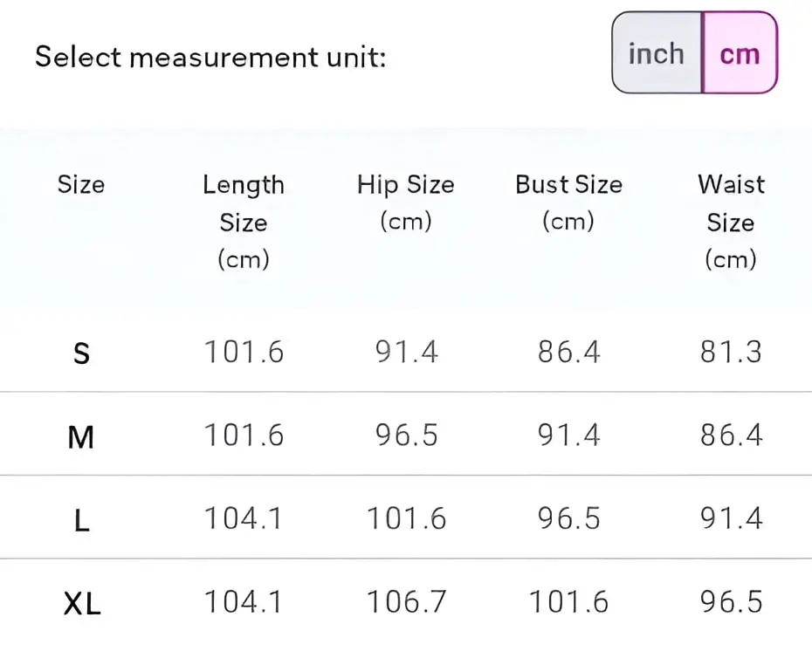Click the Waist Size (cm) header
The height and width of the screenshot is (658, 812).
[x=731, y=222]
